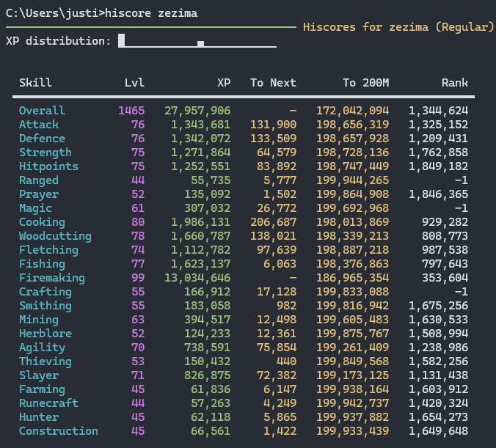Click Mining XP value 394,517
This screenshot has height=448, width=496.
(x=207, y=320)
